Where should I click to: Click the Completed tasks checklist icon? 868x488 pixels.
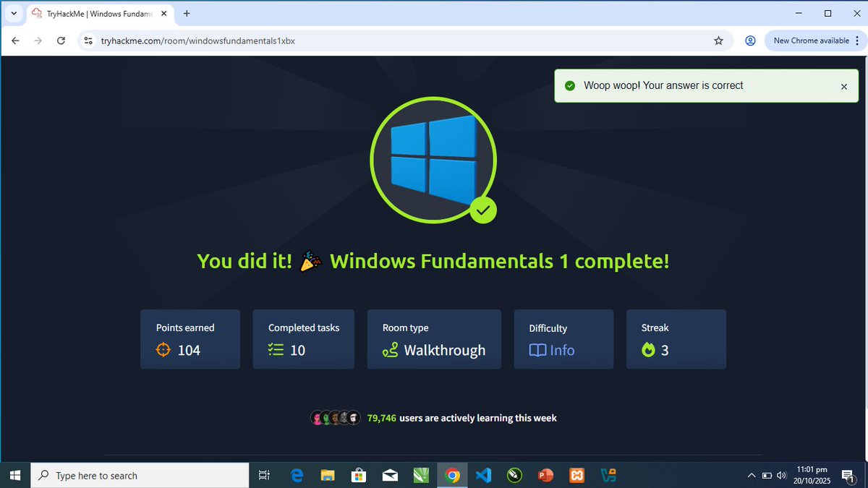pyautogui.click(x=276, y=350)
